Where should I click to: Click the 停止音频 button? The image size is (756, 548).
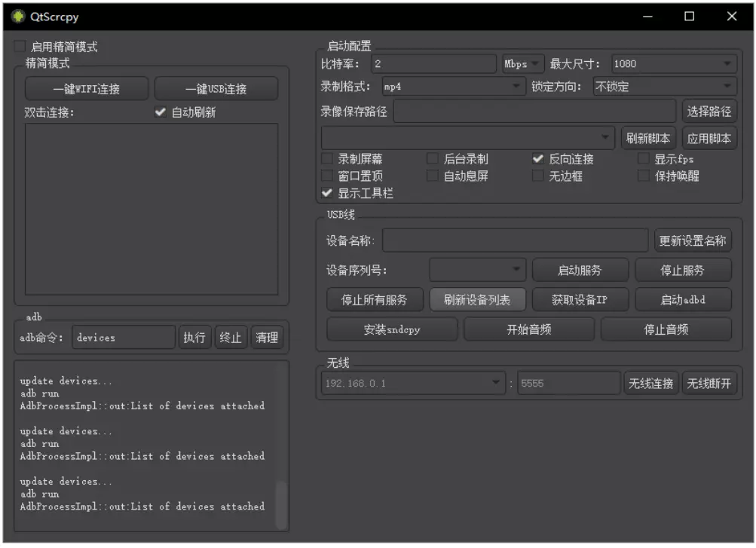[x=666, y=329]
